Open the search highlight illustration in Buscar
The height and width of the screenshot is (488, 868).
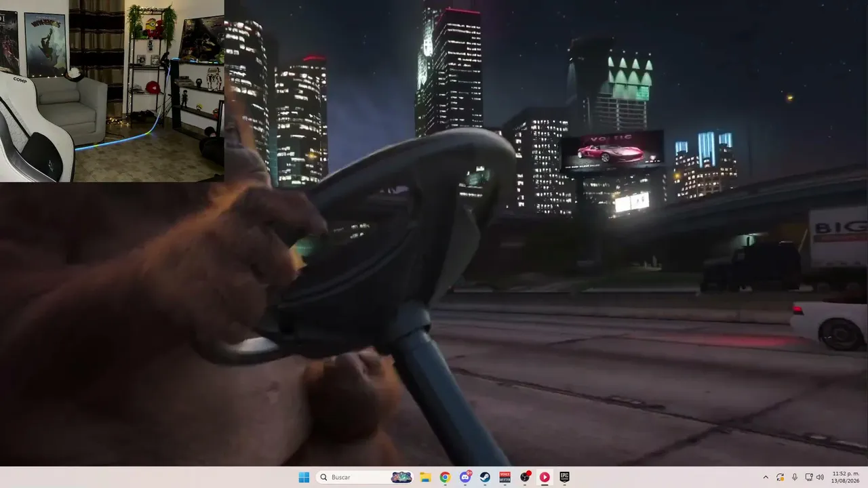(x=401, y=477)
